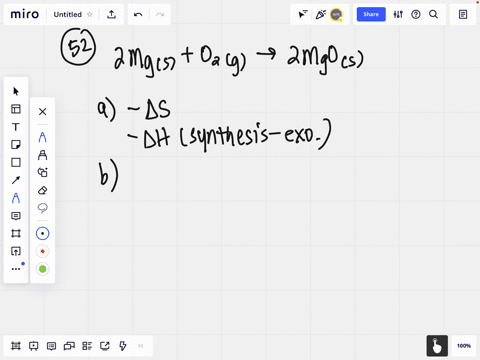The height and width of the screenshot is (360, 480).
Task: Click the blue Share button
Action: [371, 14]
